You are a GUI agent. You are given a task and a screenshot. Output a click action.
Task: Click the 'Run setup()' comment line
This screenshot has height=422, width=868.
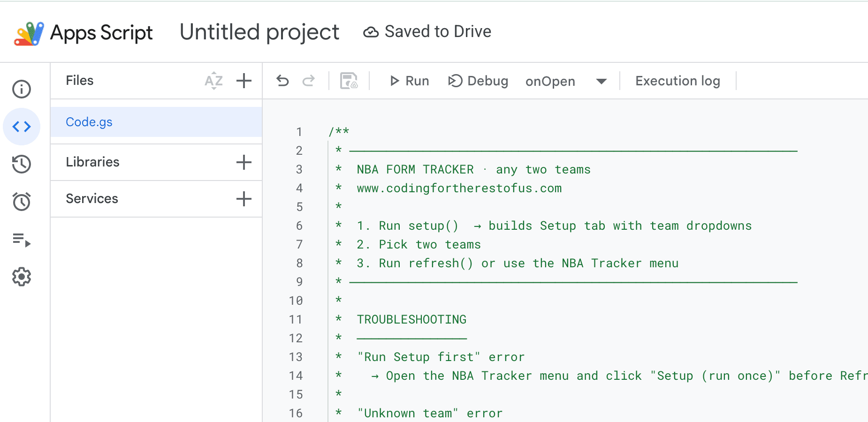click(x=554, y=226)
